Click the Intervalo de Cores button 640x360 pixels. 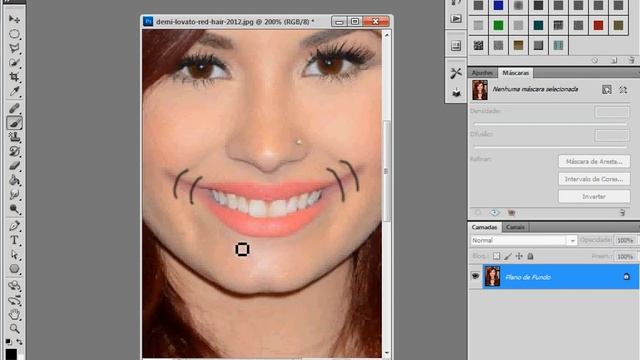pos(594,179)
